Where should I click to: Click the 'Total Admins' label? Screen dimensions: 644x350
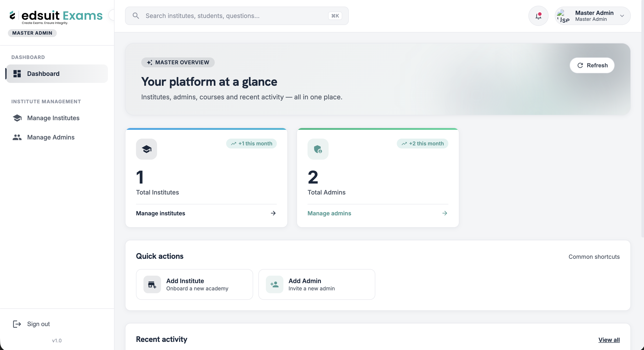pyautogui.click(x=327, y=192)
